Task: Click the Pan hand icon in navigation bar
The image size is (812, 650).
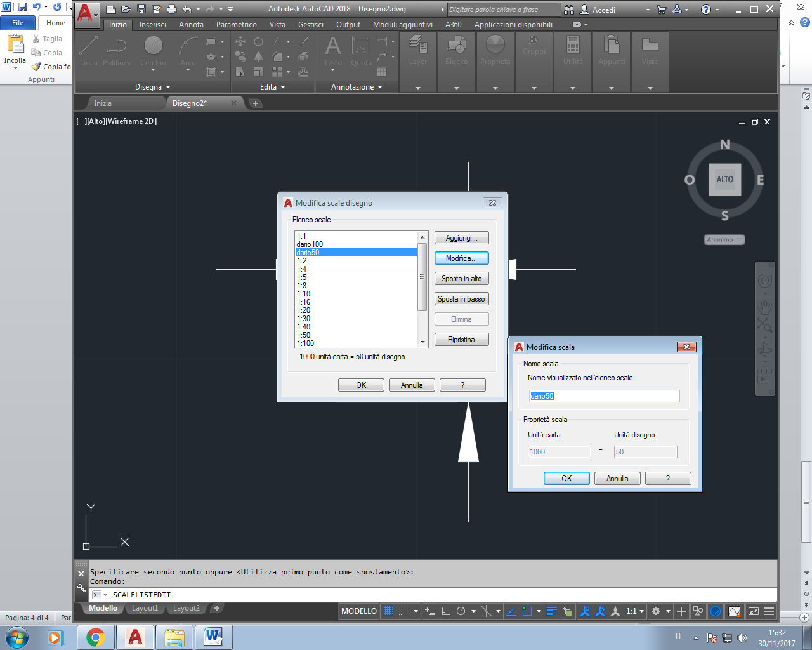Action: pyautogui.click(x=765, y=307)
